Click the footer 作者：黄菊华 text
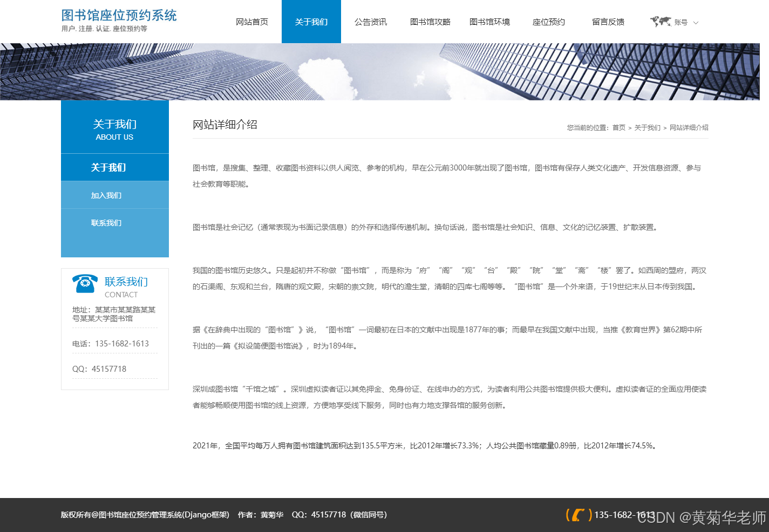 [x=261, y=515]
